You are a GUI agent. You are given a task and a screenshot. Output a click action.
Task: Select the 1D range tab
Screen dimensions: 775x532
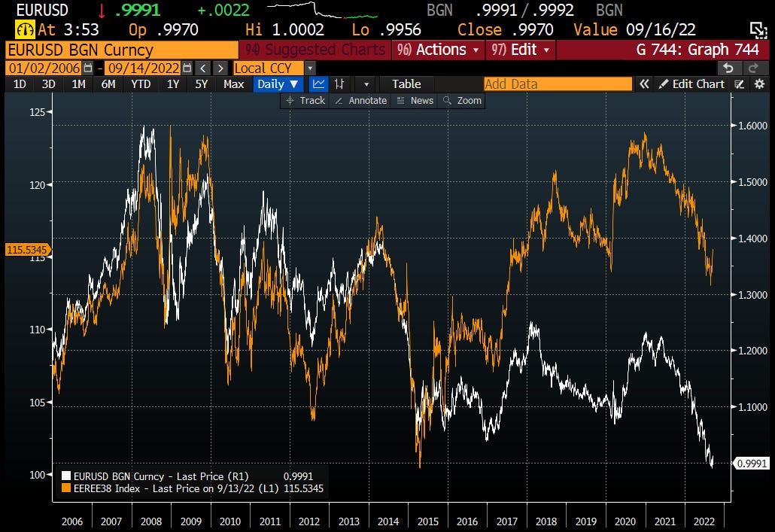[x=20, y=84]
